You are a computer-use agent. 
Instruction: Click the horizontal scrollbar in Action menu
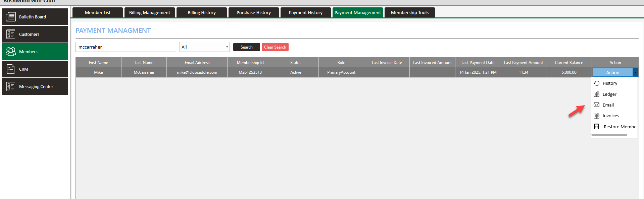pyautogui.click(x=609, y=135)
